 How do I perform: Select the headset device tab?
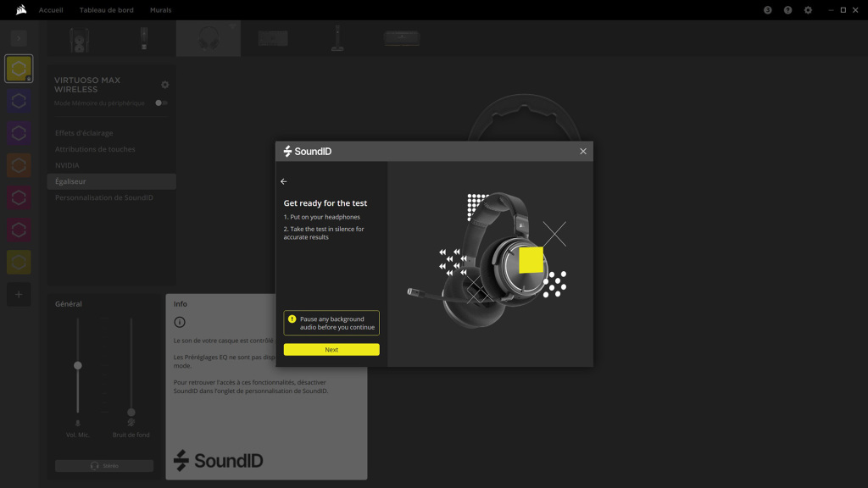click(209, 38)
